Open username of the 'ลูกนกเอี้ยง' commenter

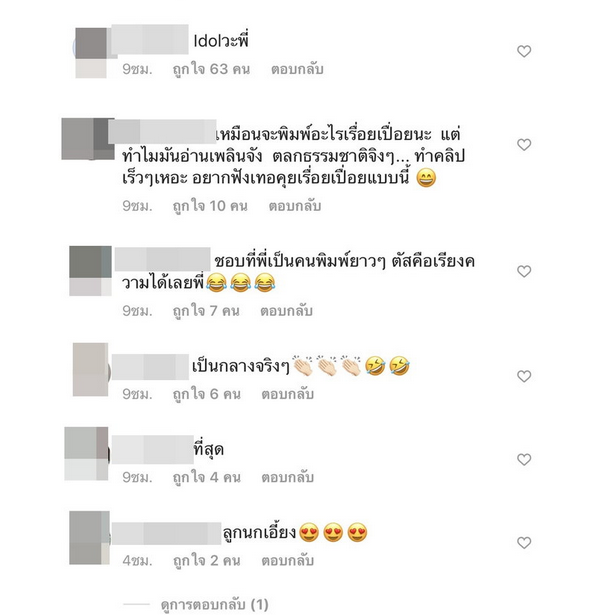point(166,533)
